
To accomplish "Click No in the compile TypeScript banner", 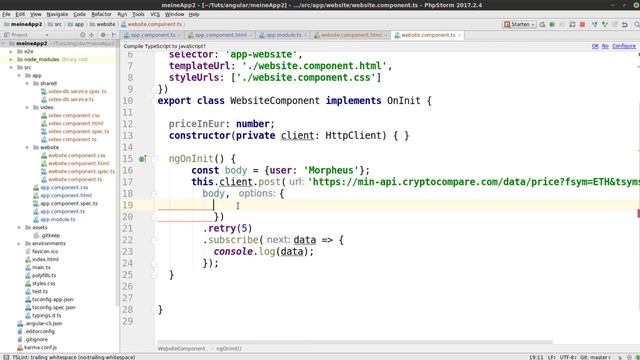I will tap(605, 46).
